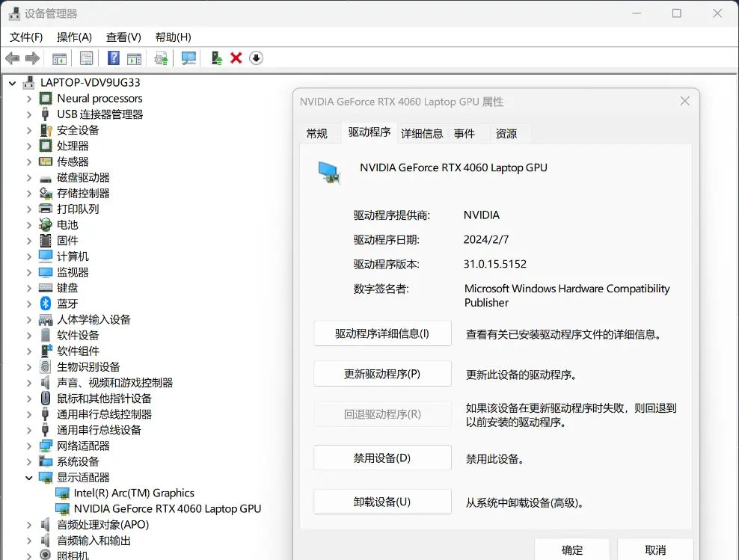Click the 键盘 keyboard icon

pos(46,288)
